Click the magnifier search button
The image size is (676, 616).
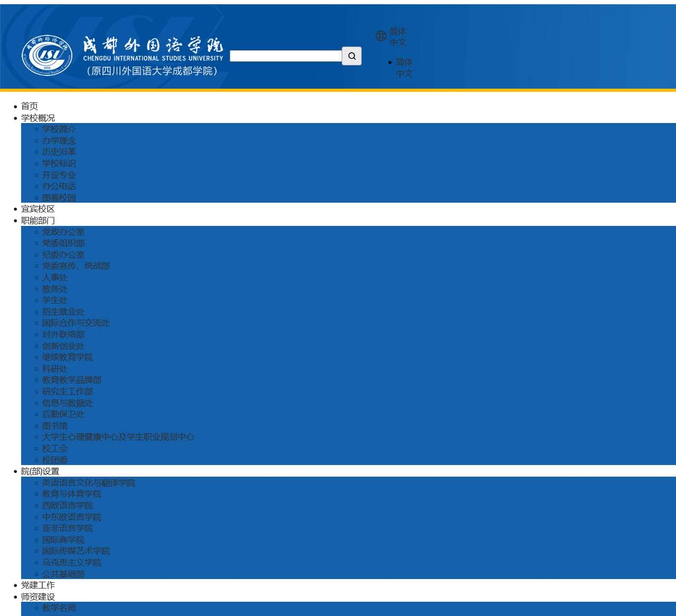point(352,56)
